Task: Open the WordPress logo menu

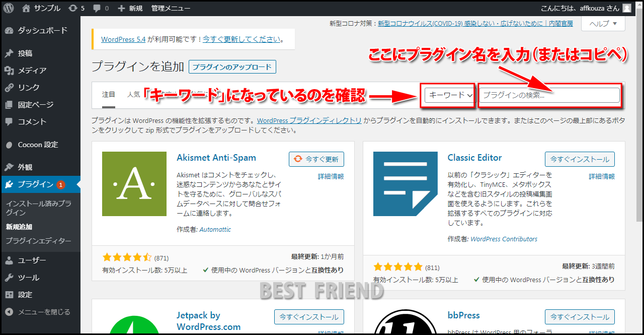Action: coord(9,8)
